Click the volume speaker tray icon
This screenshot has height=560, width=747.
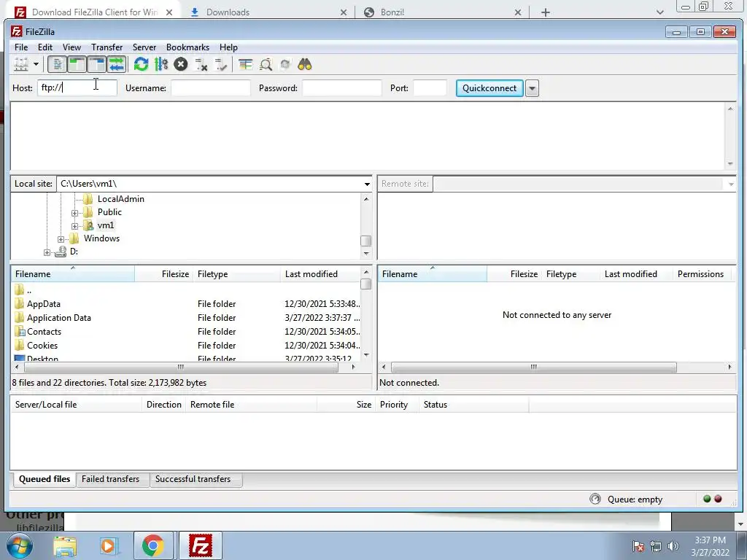click(673, 545)
